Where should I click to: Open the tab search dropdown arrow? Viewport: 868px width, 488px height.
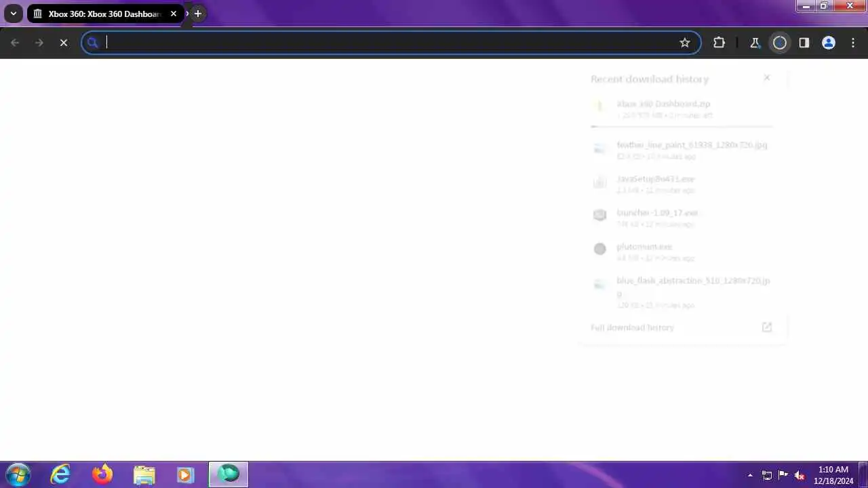coord(13,14)
